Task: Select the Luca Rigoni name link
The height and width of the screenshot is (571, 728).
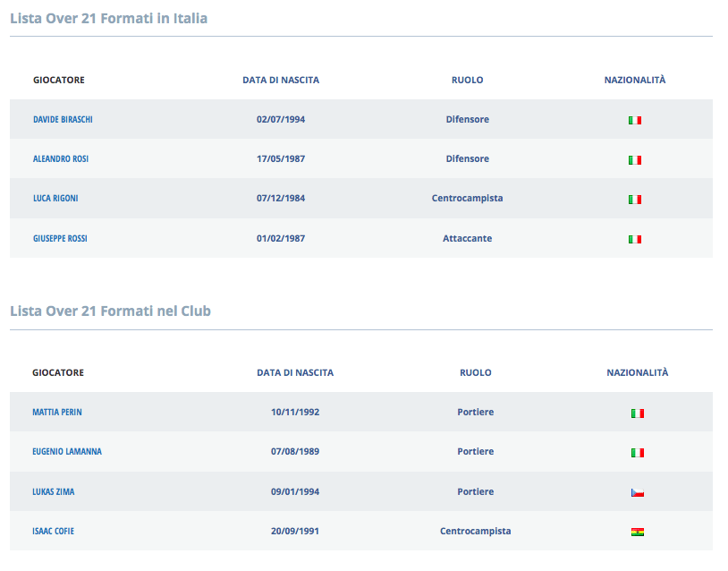Action: pyautogui.click(x=55, y=199)
